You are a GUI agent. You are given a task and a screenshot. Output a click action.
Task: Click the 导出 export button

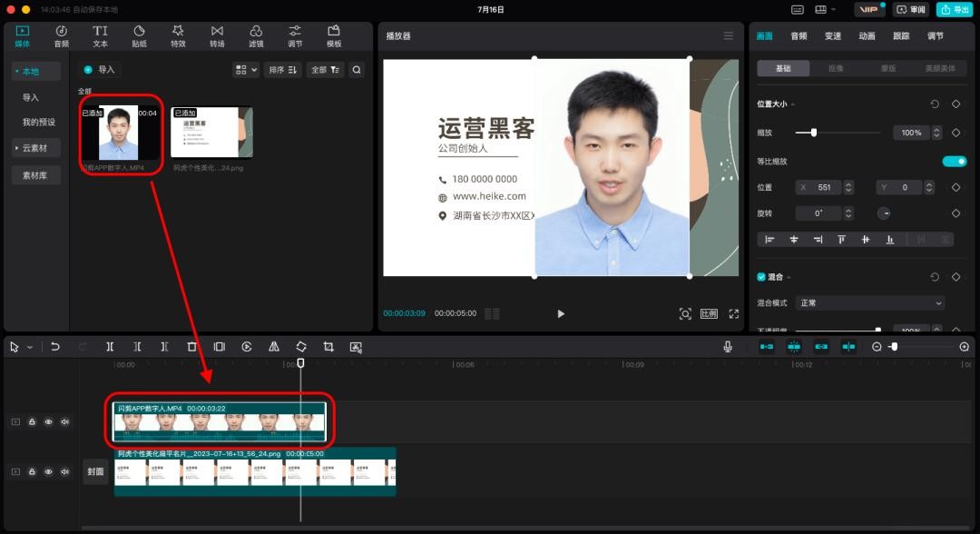point(955,10)
